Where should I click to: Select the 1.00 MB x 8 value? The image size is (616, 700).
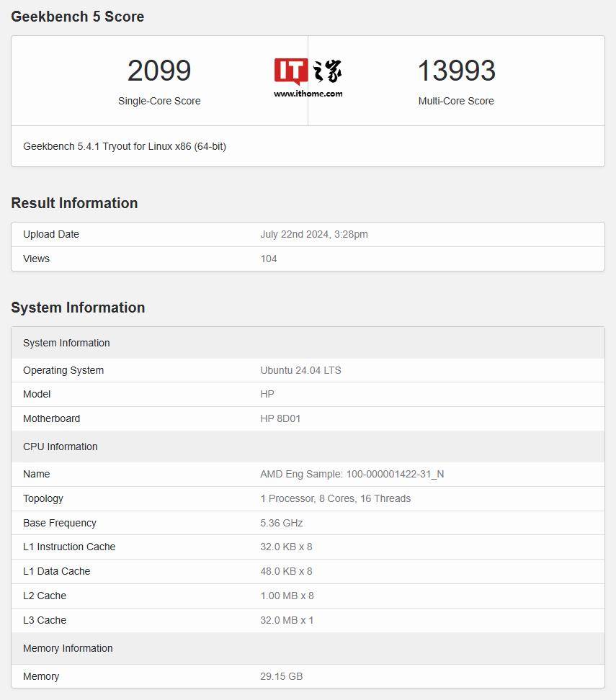[x=287, y=596]
